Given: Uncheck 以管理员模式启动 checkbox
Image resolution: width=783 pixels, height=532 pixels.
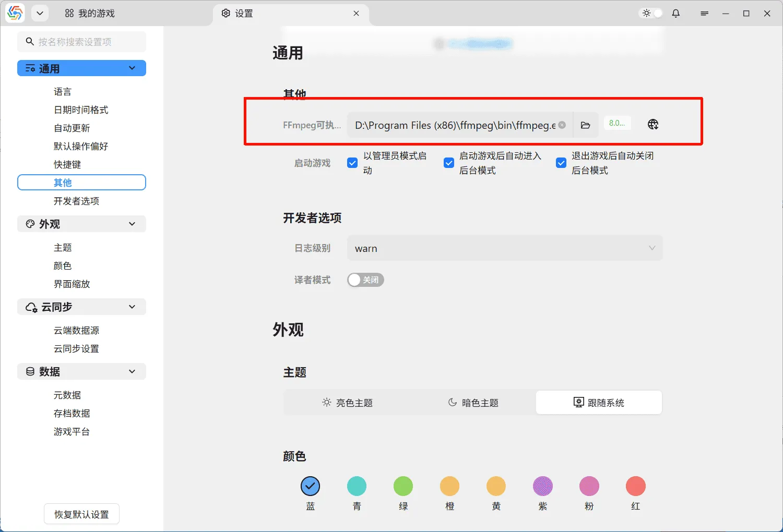Looking at the screenshot, I should coord(352,163).
